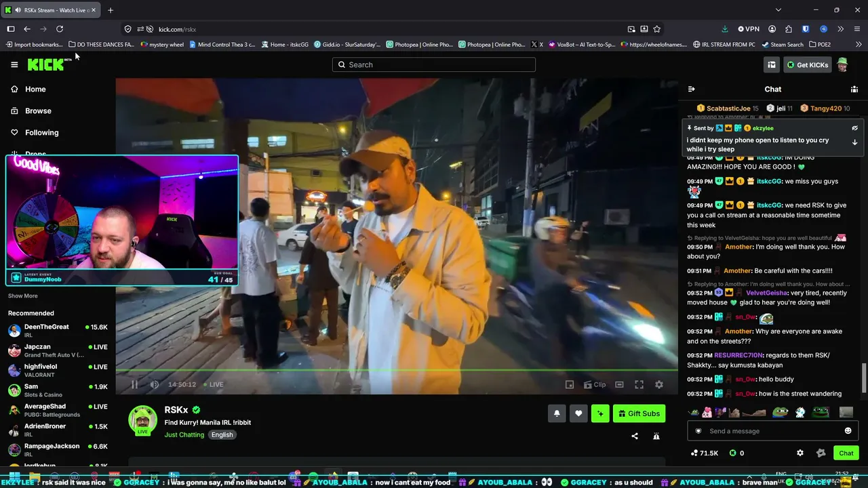Send message with the Chat button
Viewport: 868px width, 488px height.
(x=846, y=453)
